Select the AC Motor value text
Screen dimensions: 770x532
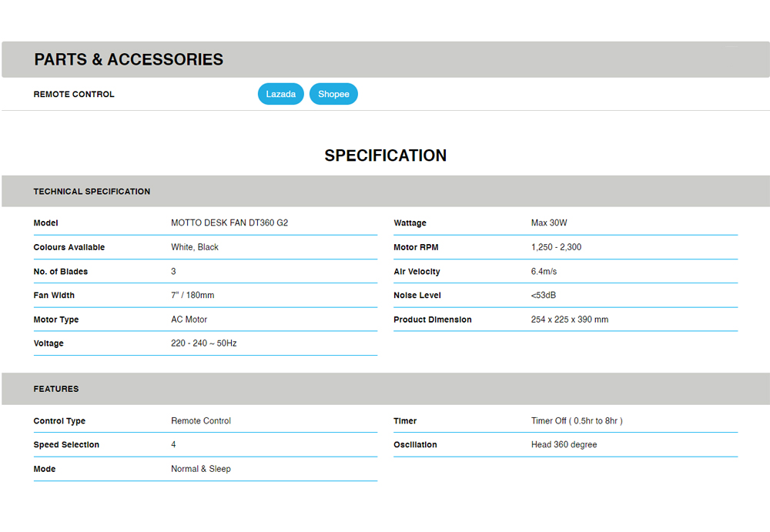coord(189,320)
